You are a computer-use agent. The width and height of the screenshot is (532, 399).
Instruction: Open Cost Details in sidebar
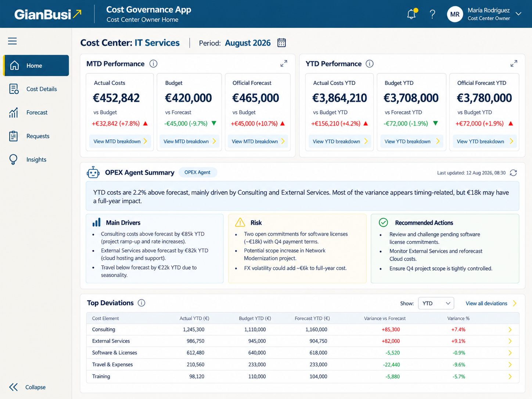(x=36, y=89)
